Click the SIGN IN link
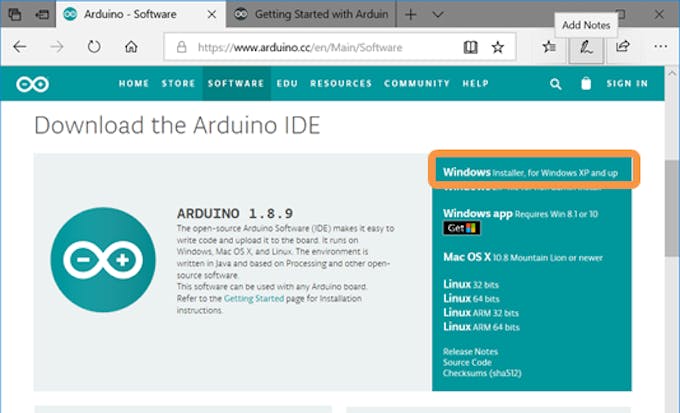 [x=627, y=83]
